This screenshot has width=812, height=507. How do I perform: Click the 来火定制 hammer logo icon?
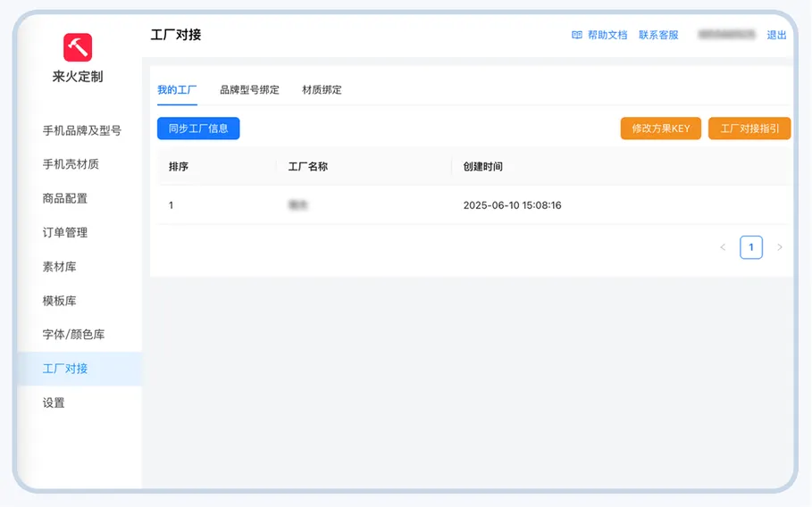78,47
